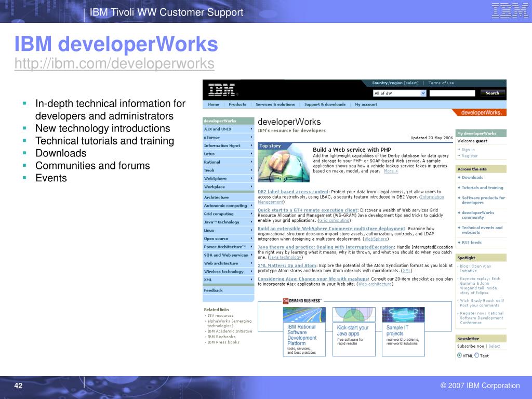Open the Terms of use link
Viewport: 532px width, 399px height.
click(x=441, y=83)
